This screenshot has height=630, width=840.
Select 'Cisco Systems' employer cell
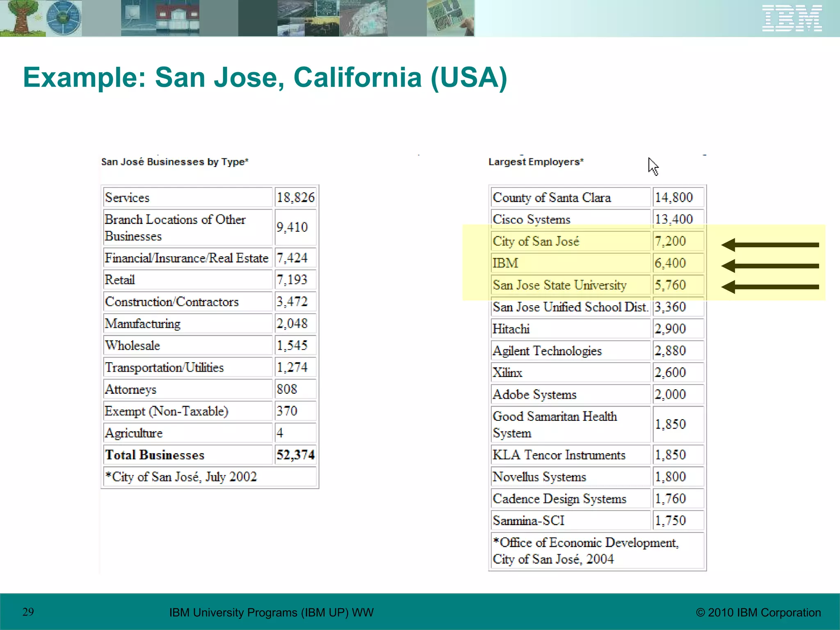571,219
